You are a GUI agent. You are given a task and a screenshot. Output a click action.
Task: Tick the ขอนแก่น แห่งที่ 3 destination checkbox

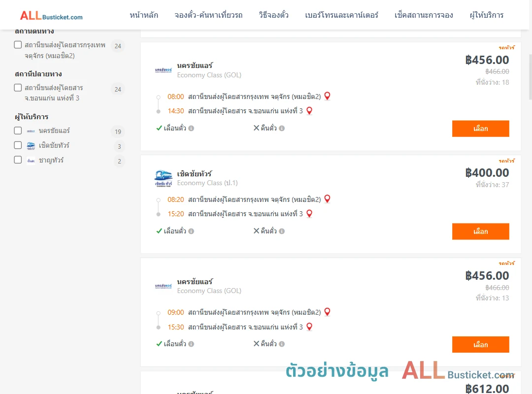(18, 88)
